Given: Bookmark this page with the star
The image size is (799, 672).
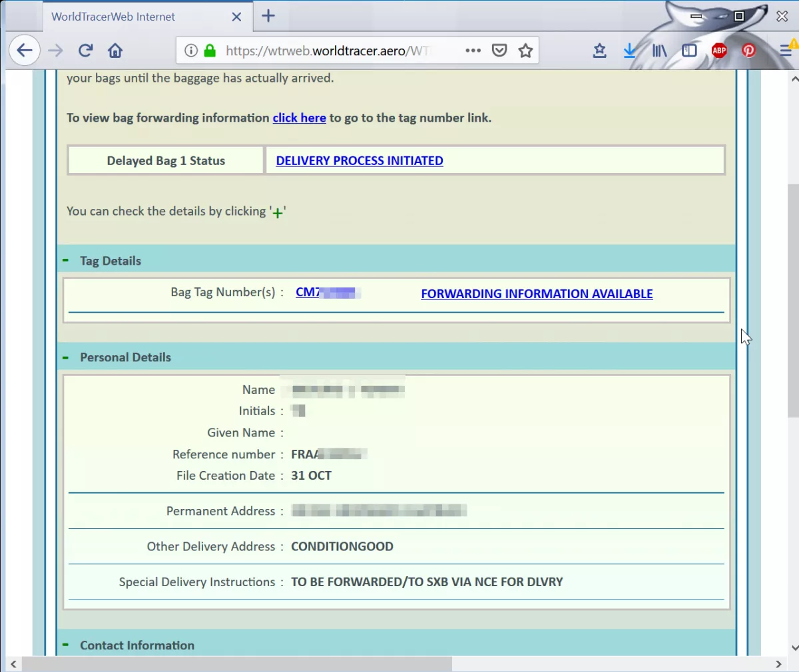Looking at the screenshot, I should [x=526, y=51].
